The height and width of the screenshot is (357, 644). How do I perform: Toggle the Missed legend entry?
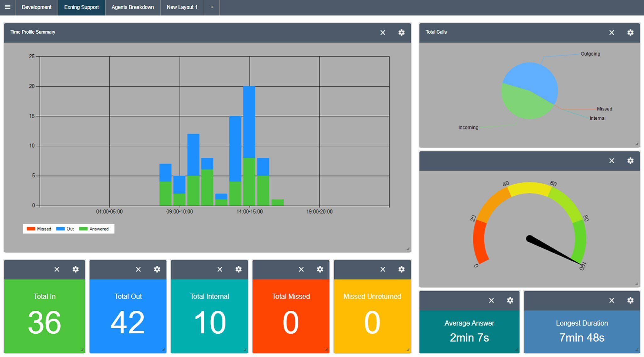coord(39,229)
